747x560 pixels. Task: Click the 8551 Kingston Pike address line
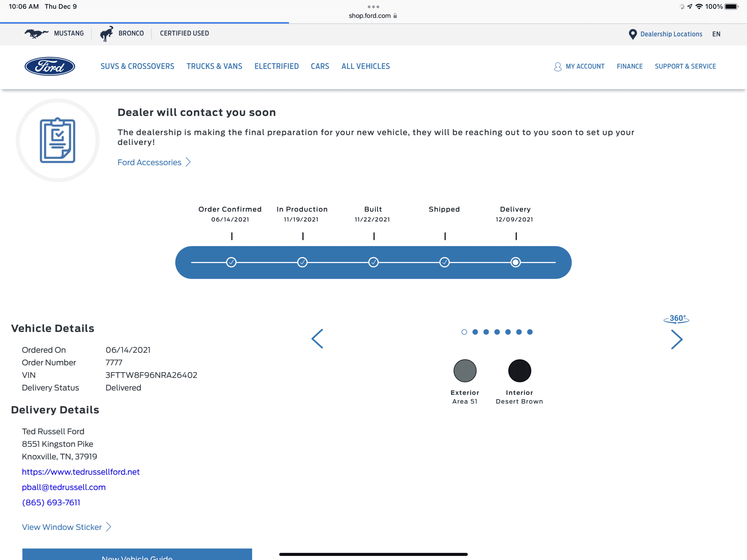57,444
